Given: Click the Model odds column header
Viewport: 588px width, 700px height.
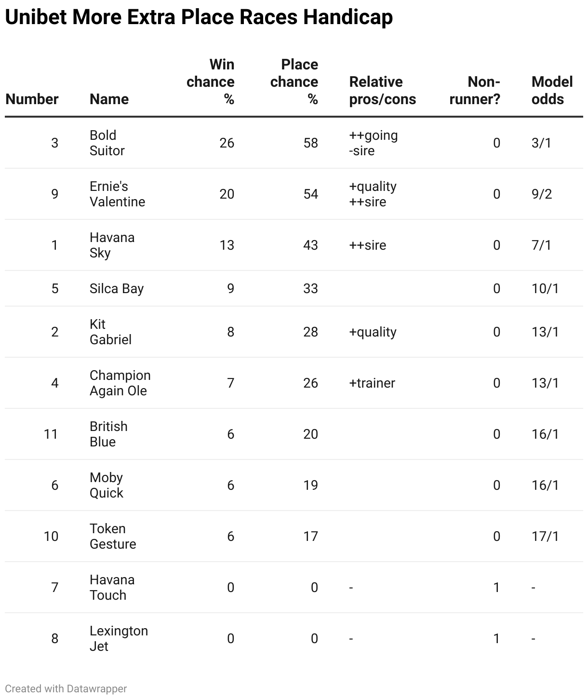Looking at the screenshot, I should click(x=552, y=90).
